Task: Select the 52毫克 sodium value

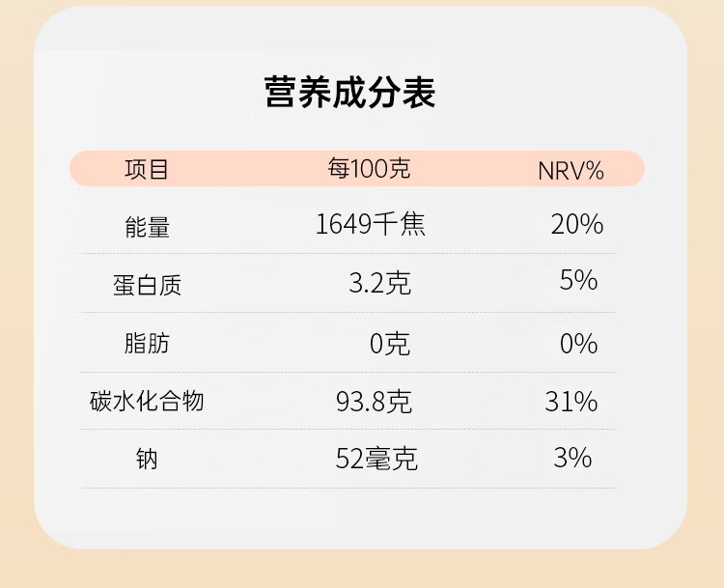Action: 376,459
